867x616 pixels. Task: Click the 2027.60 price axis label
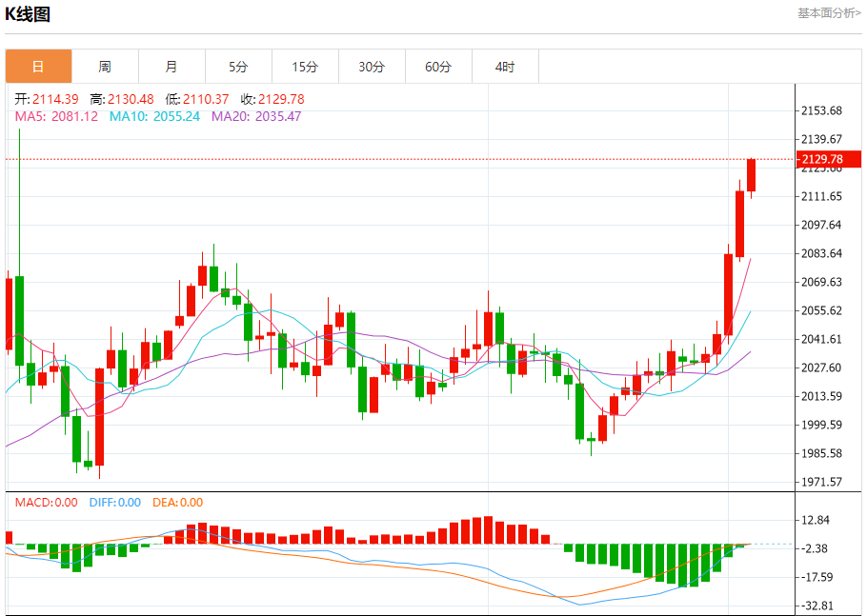tap(821, 368)
